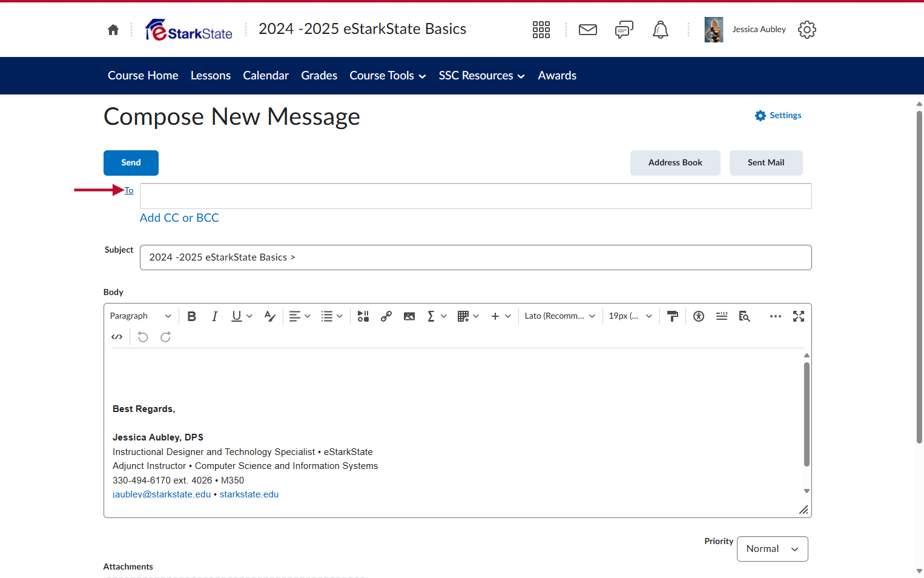Open the HTML source code editor
Viewport: 924px width, 578px height.
[117, 337]
